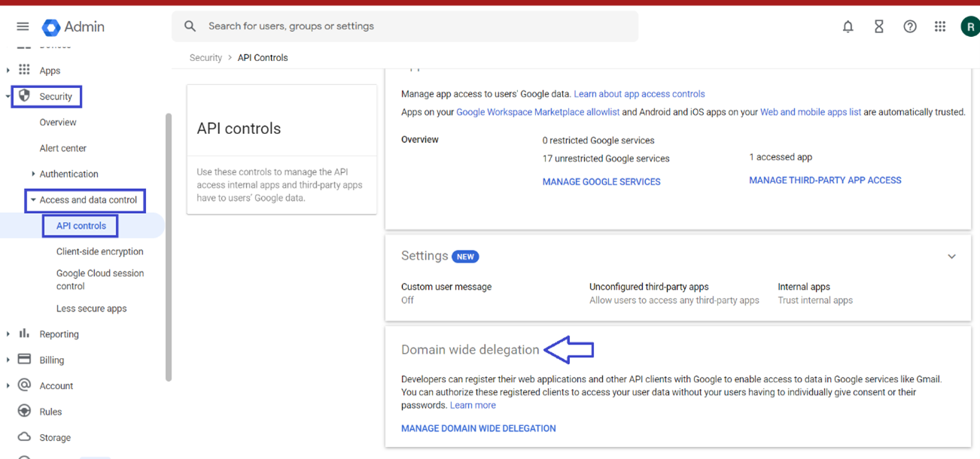Collapse the Access and data control section
980x459 pixels.
point(33,200)
